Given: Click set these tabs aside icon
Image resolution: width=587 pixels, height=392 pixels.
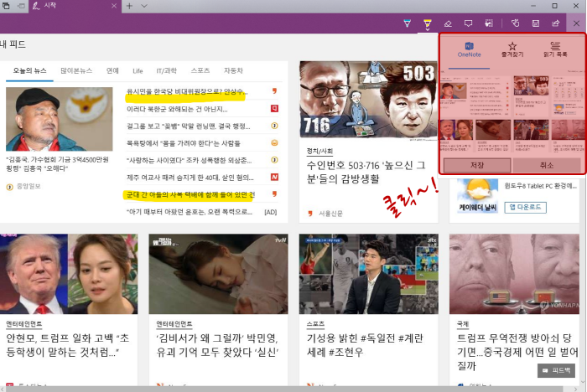Looking at the screenshot, I should 21,6.
